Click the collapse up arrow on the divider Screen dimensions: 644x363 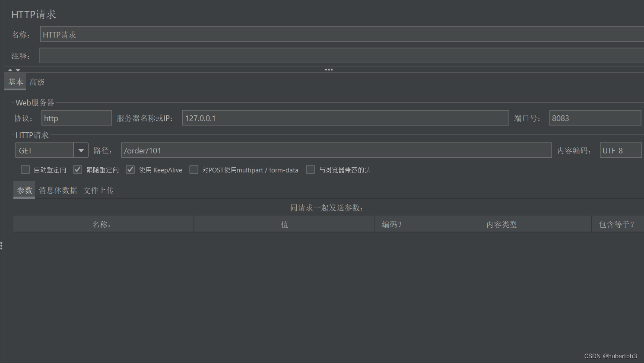point(10,70)
